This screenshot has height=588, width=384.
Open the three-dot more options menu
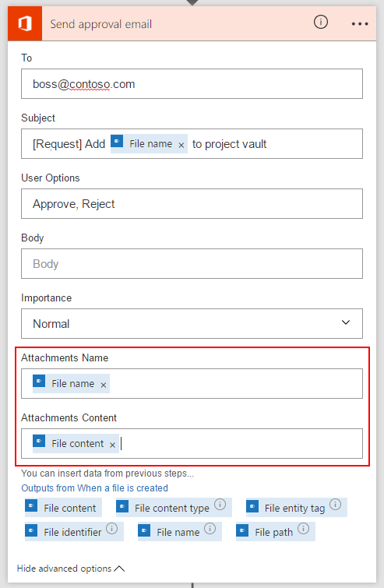click(360, 24)
